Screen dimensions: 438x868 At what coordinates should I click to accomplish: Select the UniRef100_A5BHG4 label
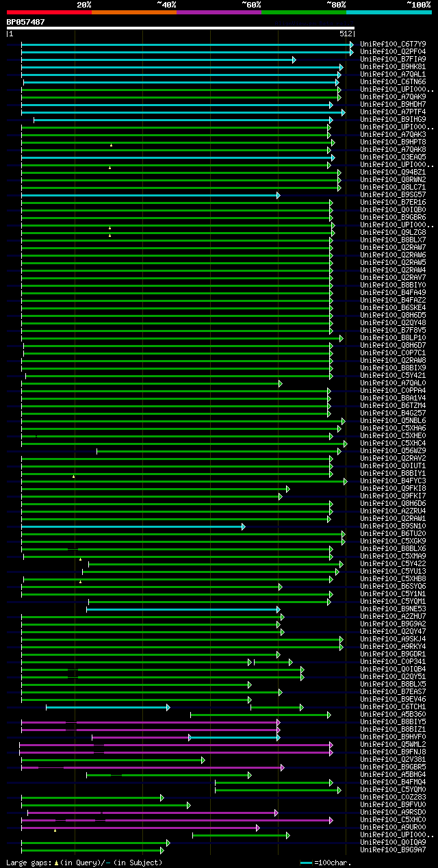pyautogui.click(x=394, y=774)
